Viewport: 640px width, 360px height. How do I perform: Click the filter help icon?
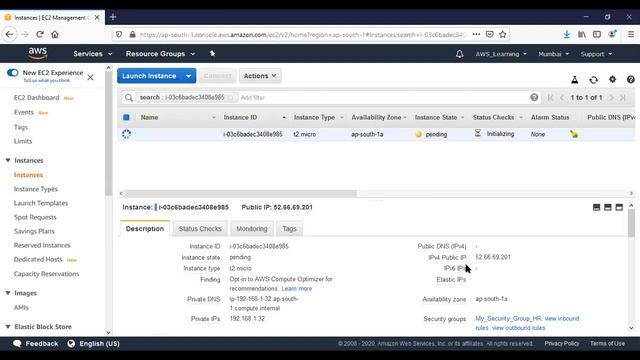[x=534, y=97]
